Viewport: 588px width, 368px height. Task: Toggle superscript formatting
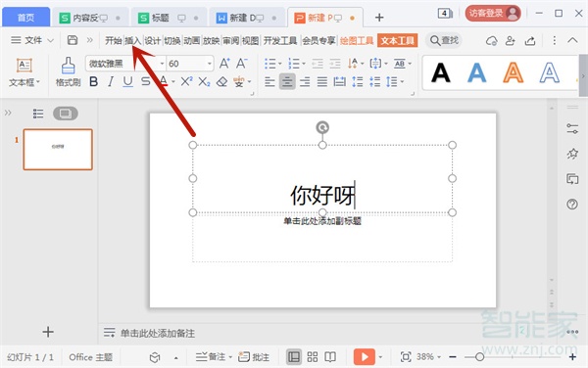(x=186, y=81)
